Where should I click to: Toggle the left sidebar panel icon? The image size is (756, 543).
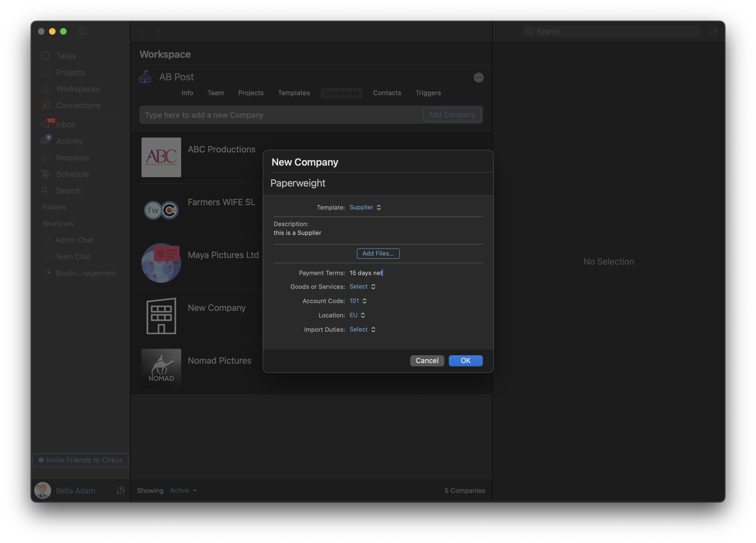tap(82, 31)
